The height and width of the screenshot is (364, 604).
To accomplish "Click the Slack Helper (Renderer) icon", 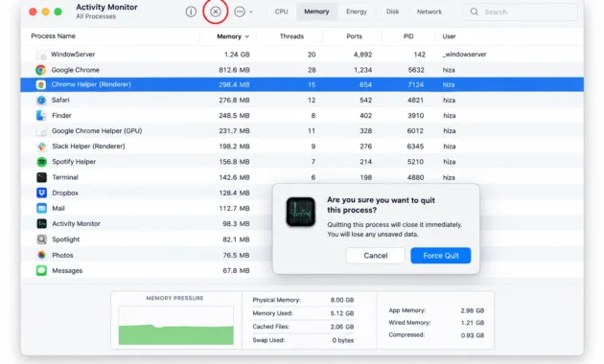I will coord(41,147).
